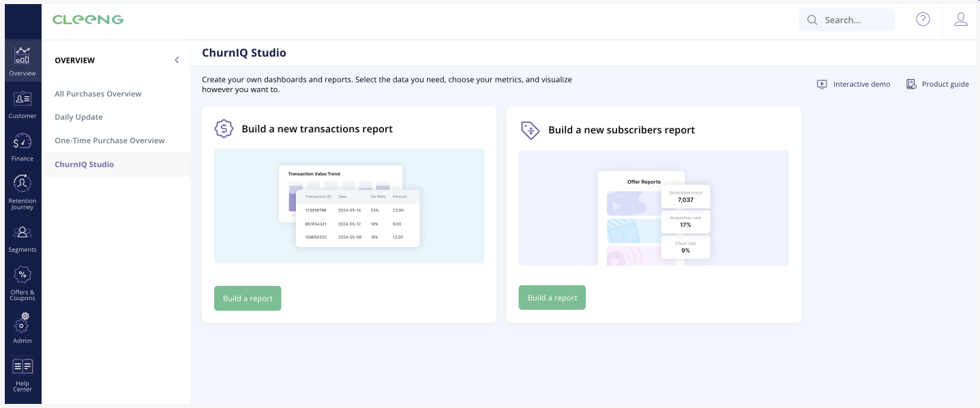Screen dimensions: 980x408
Task: Click the Product guide document icon
Action: click(911, 84)
